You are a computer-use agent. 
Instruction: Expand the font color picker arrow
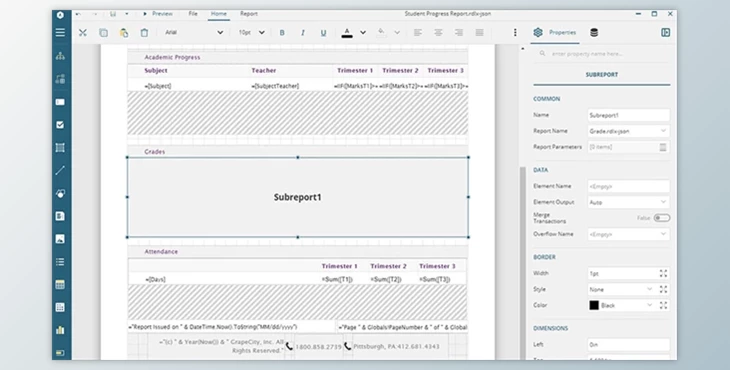pos(363,33)
